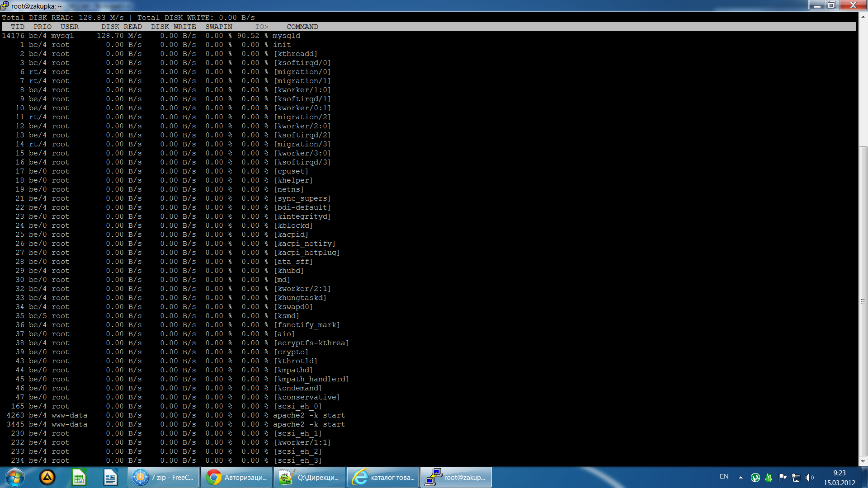Viewport: 868px width, 488px height.
Task: Open Notepad++ Q:\Дирекци window
Action: [310, 478]
